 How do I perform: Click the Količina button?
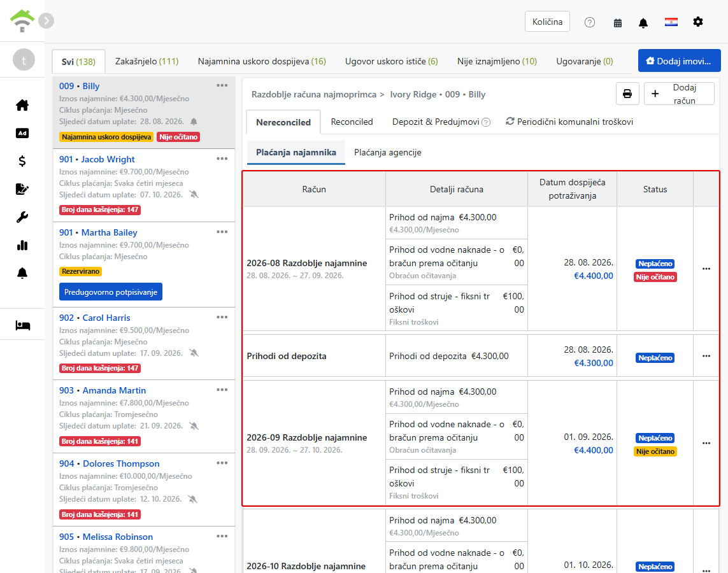547,22
